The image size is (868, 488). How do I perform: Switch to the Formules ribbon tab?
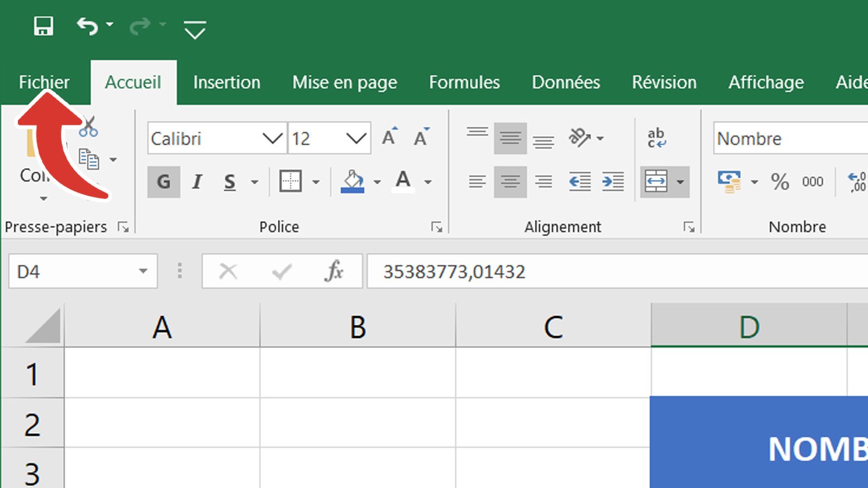[464, 82]
